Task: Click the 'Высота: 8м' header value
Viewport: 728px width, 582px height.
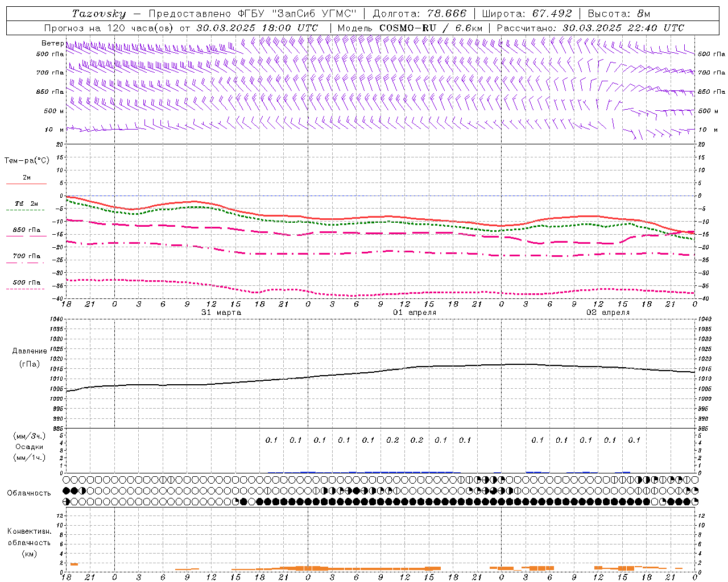Action: point(619,14)
